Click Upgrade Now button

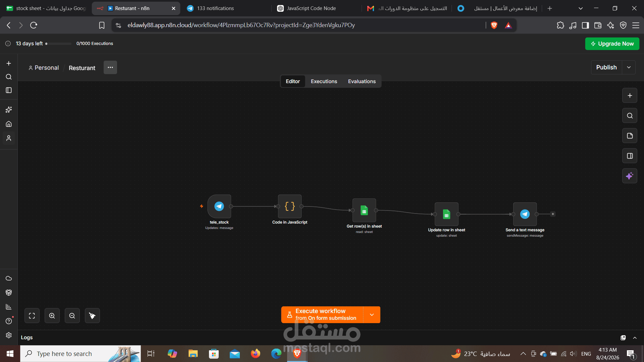(x=612, y=44)
